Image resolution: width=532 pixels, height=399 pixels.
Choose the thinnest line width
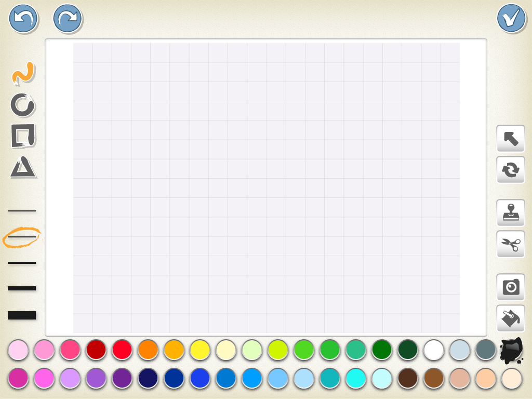pos(22,211)
